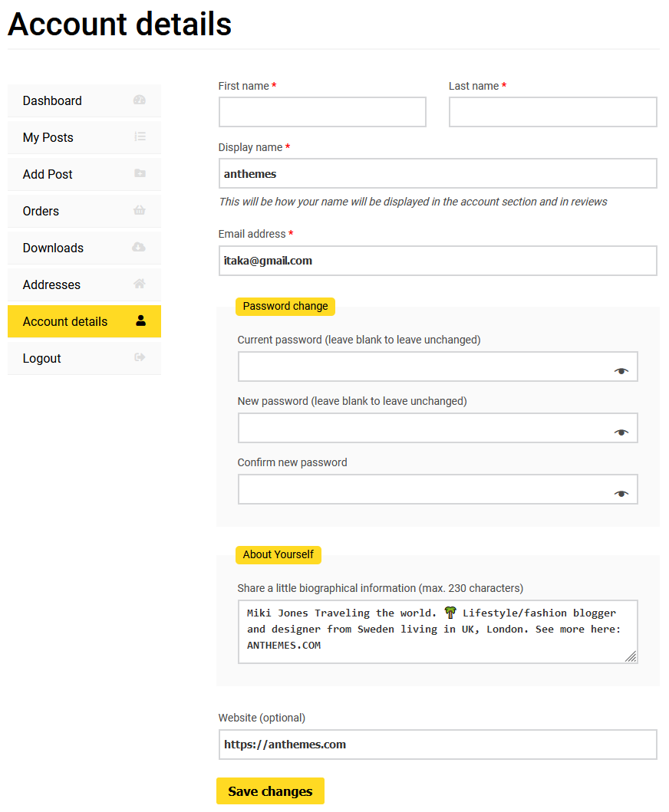Select Logout from the sidebar
This screenshot has width=669, height=812.
(41, 358)
